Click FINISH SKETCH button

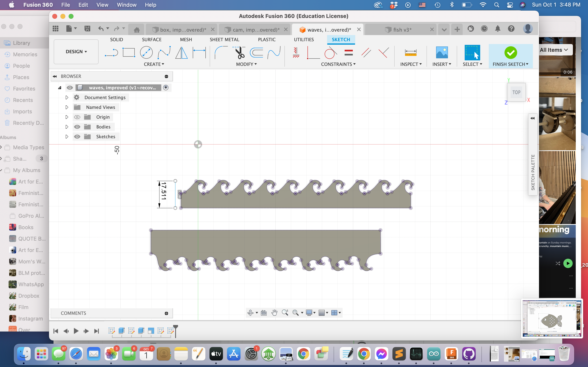(x=510, y=56)
